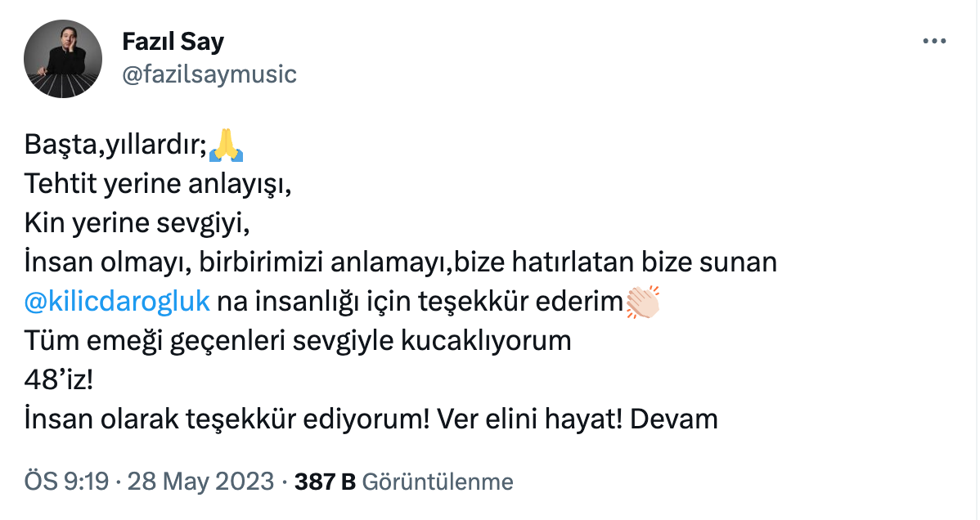Click the Görüntülenme label

[x=437, y=482]
